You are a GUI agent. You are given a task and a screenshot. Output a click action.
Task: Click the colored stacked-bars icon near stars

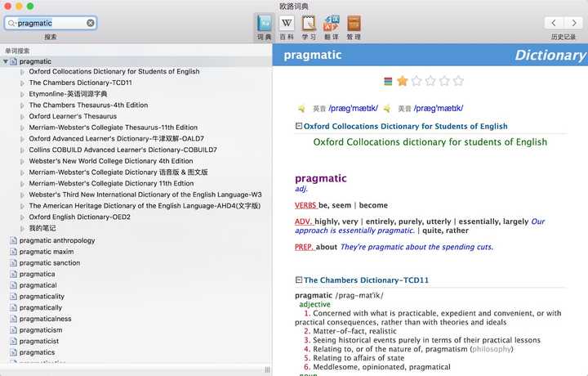[388, 81]
